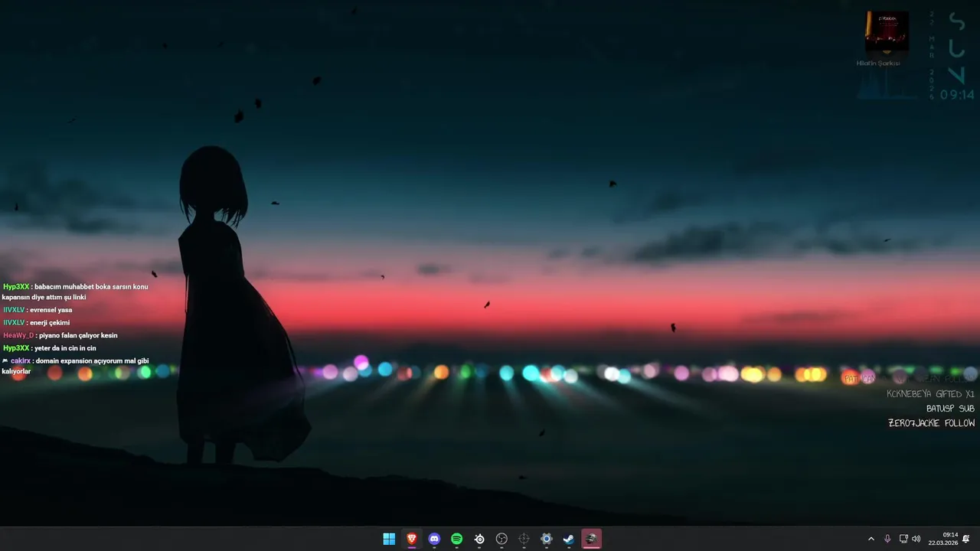Switch to the PUBG helmet taskbar icon
This screenshot has height=551, width=980.
click(x=591, y=539)
